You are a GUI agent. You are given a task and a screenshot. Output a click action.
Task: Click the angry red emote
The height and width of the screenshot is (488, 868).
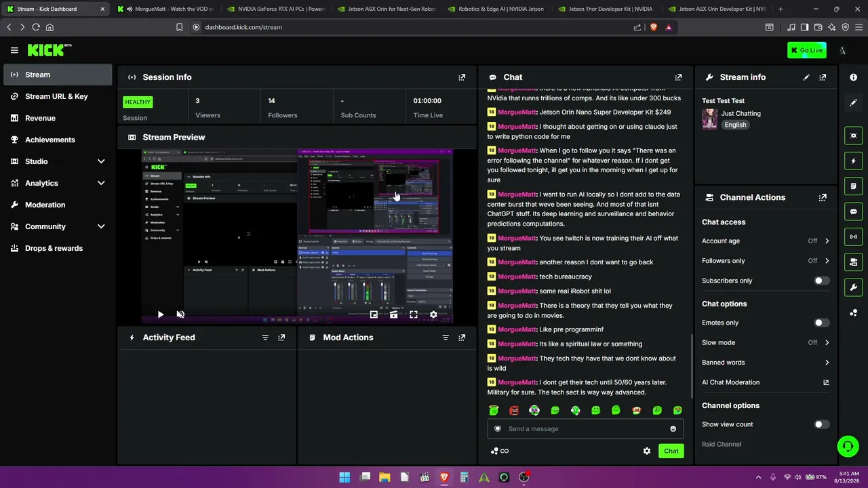[x=514, y=410]
